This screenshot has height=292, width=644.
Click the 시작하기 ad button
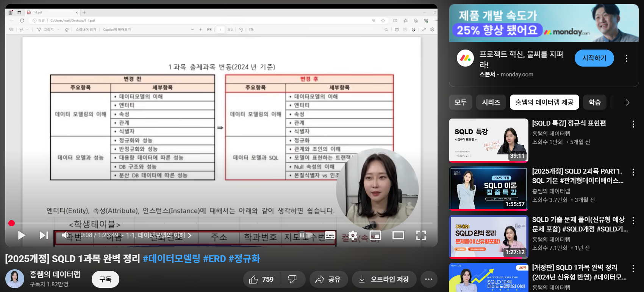point(594,58)
